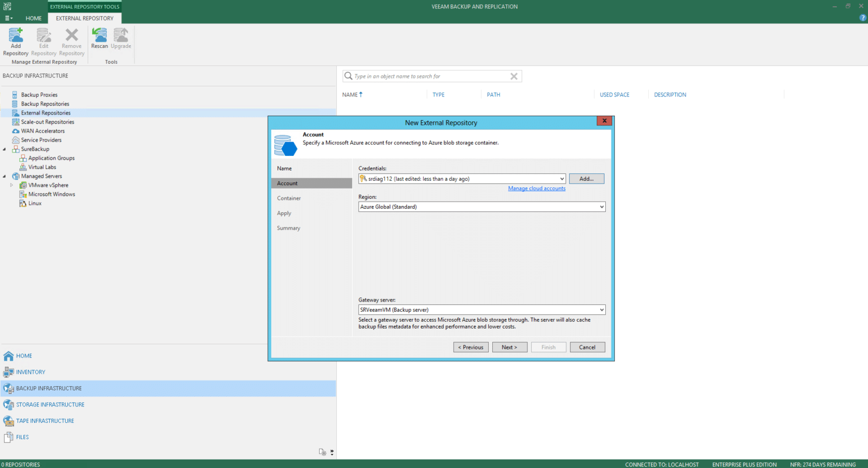Select the SureBackup tree node
Screen dimensions: 868x468
coord(35,149)
